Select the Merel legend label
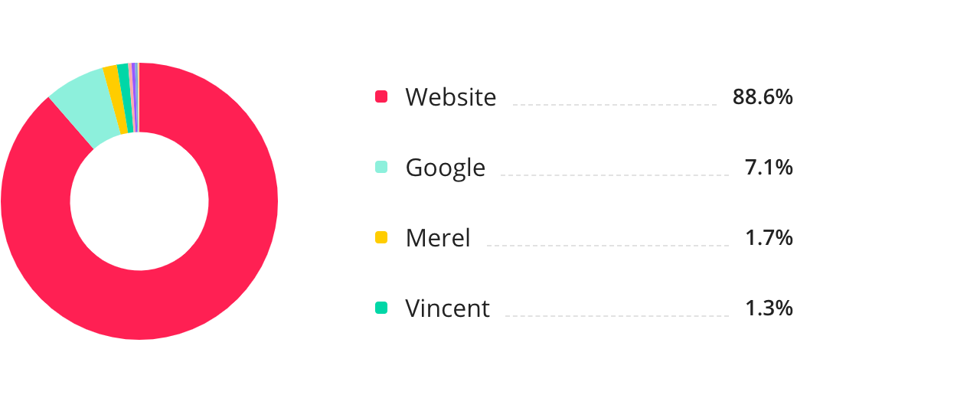Viewport: 980px width, 398px height. [x=437, y=238]
